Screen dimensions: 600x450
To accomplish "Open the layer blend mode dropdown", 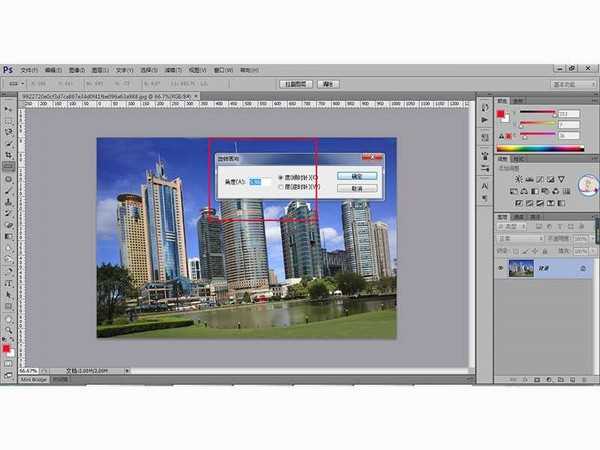I will [x=521, y=240].
